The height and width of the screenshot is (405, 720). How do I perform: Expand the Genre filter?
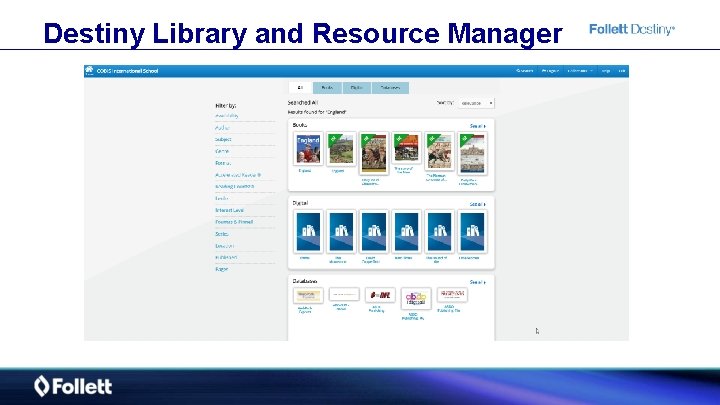pos(222,151)
